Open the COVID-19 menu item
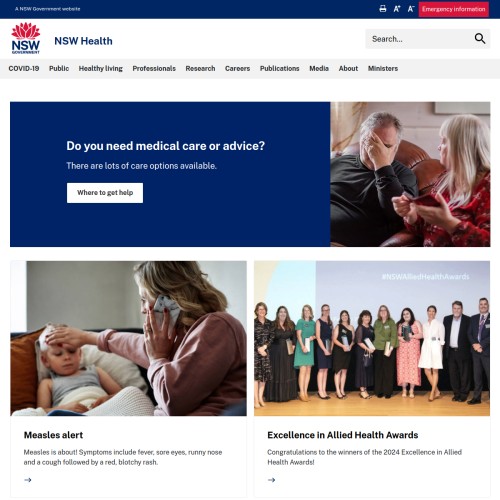 point(24,68)
